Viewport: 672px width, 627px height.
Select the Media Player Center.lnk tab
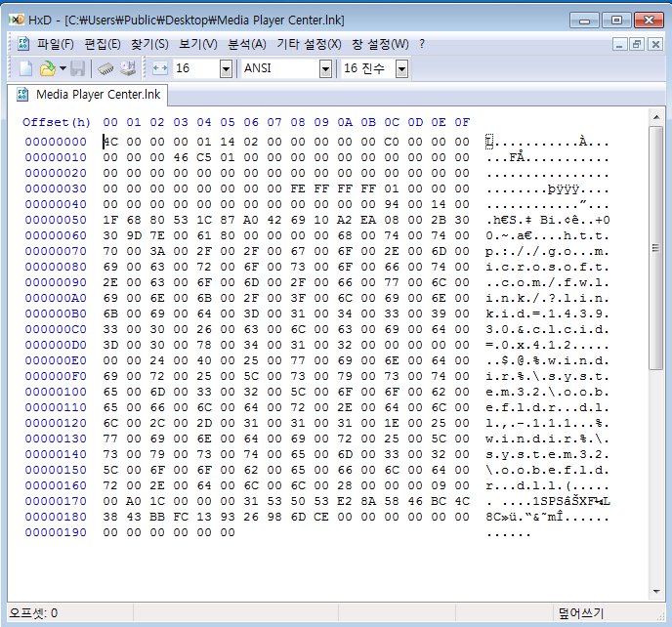[88, 95]
